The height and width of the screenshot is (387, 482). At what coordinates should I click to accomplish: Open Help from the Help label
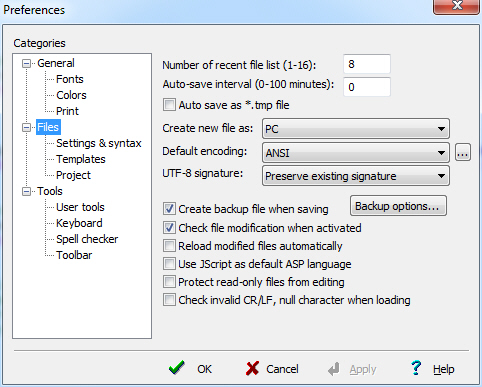[x=444, y=369]
